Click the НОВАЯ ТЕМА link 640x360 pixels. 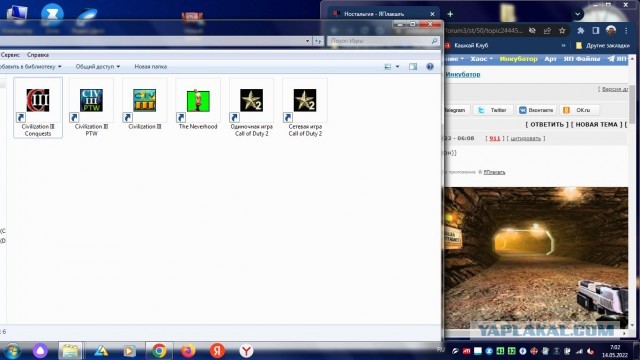(x=596, y=124)
